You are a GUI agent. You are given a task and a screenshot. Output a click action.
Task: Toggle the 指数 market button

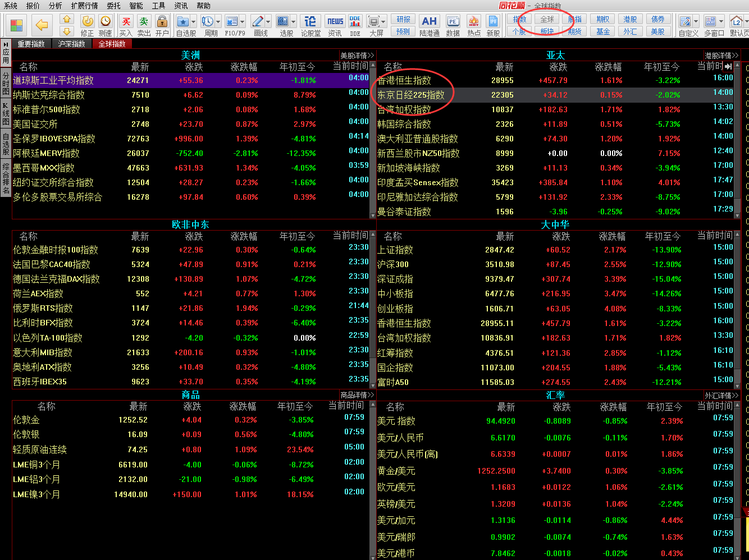(519, 19)
